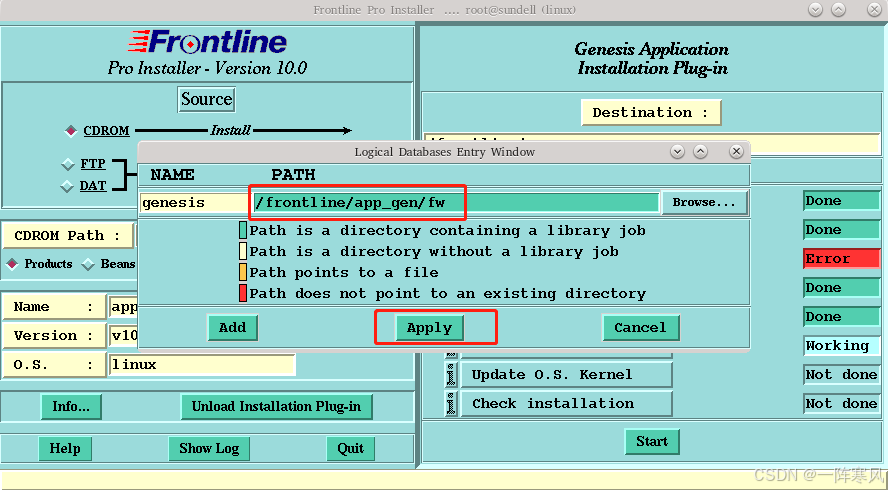Quit the Pro Installer
888x490 pixels.
tap(351, 449)
